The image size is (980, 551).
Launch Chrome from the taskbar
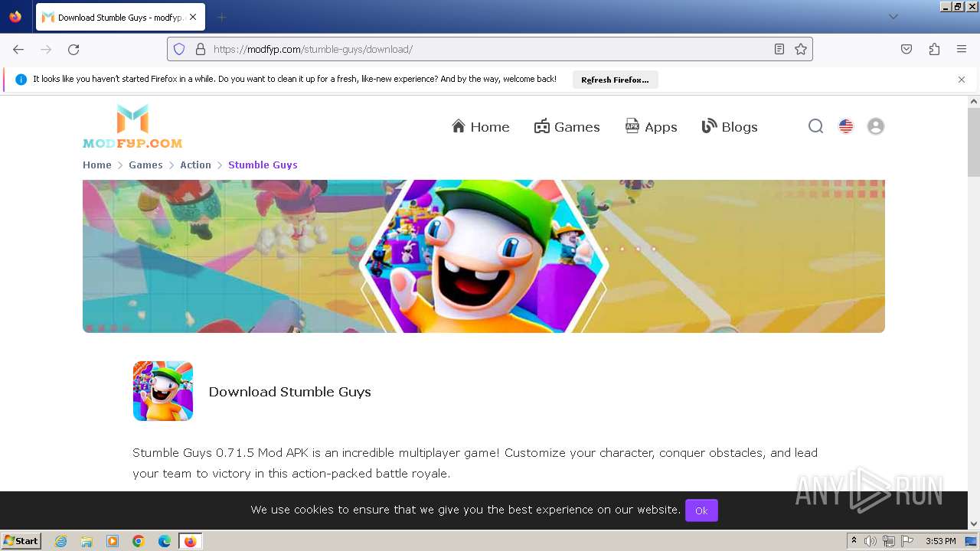click(139, 541)
